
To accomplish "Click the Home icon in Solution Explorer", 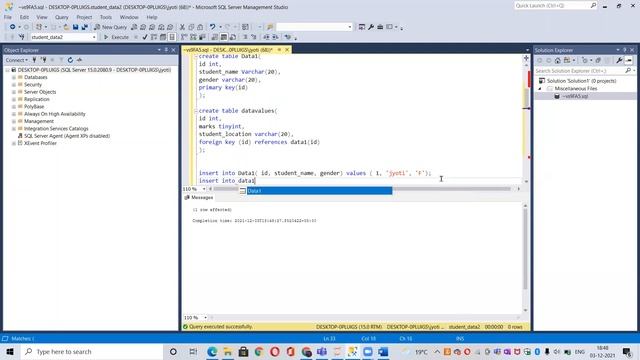I will [x=558, y=60].
